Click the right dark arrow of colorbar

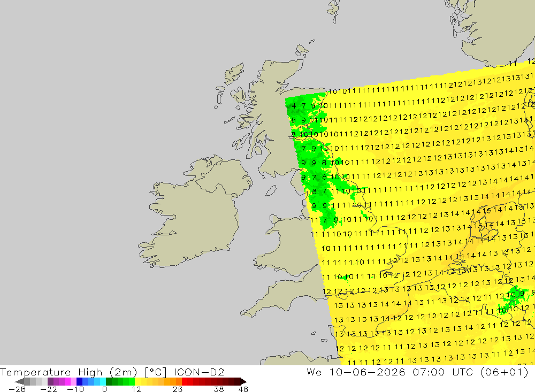click(243, 381)
